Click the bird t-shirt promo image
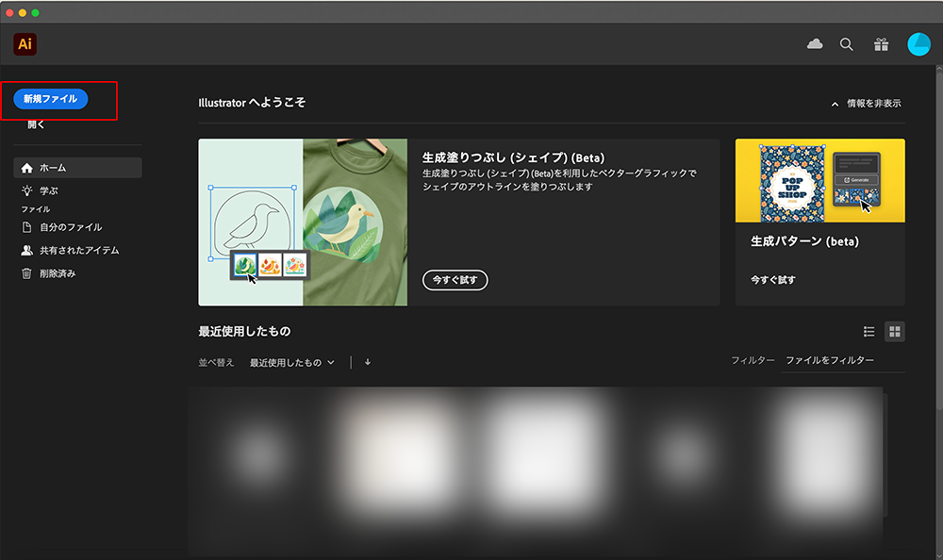This screenshot has height=560, width=943. tap(303, 222)
